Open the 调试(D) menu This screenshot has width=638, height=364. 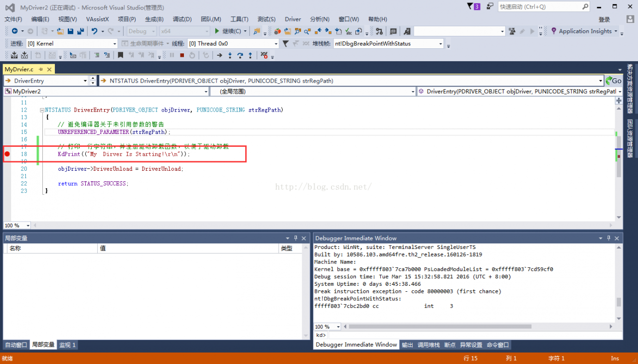pos(182,19)
